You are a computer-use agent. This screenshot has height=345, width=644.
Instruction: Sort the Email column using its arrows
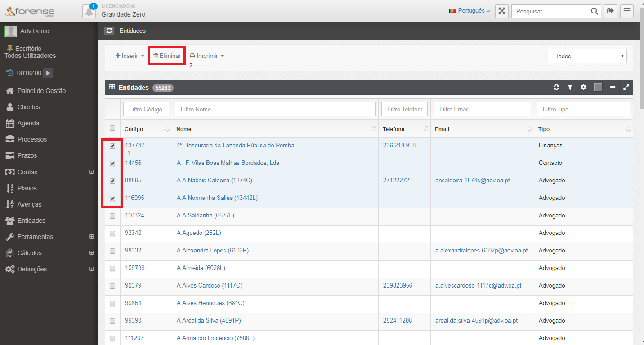coord(530,129)
